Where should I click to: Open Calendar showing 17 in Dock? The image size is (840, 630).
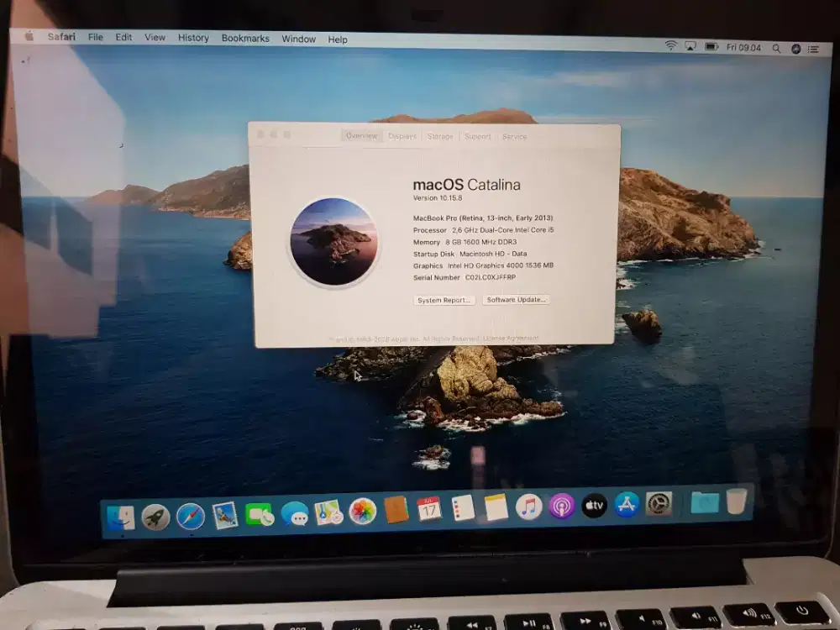click(429, 509)
